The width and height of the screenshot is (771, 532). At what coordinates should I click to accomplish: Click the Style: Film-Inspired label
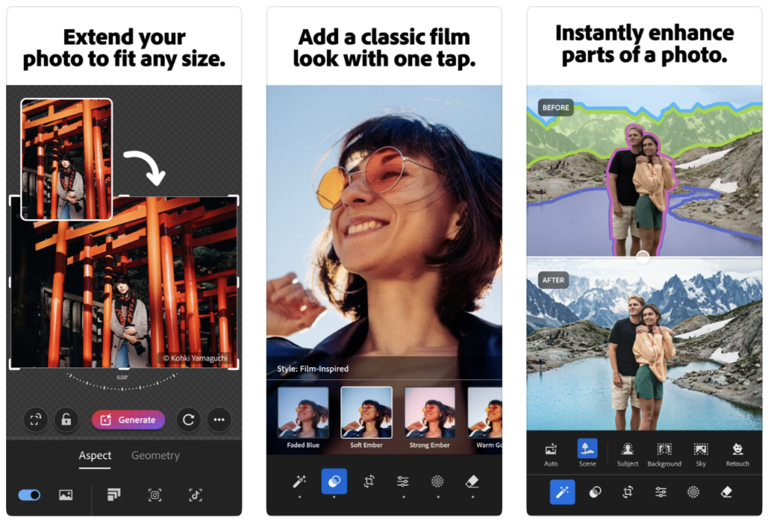click(312, 369)
